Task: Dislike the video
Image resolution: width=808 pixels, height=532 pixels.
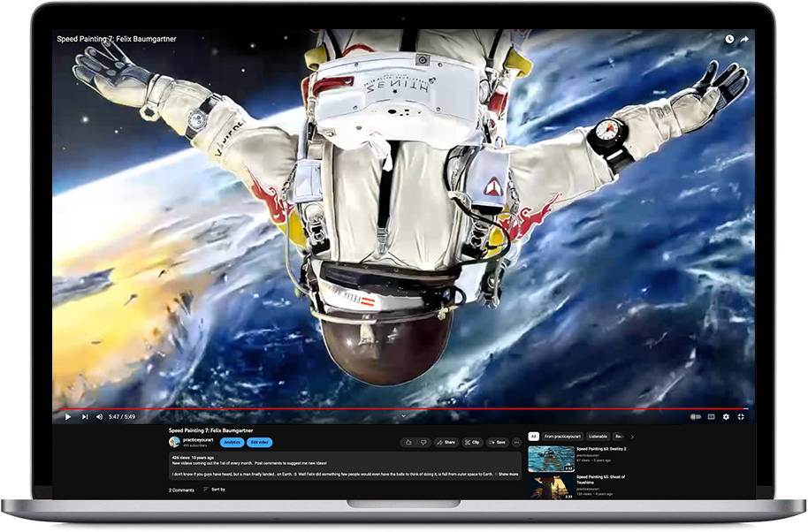Action: (423, 442)
